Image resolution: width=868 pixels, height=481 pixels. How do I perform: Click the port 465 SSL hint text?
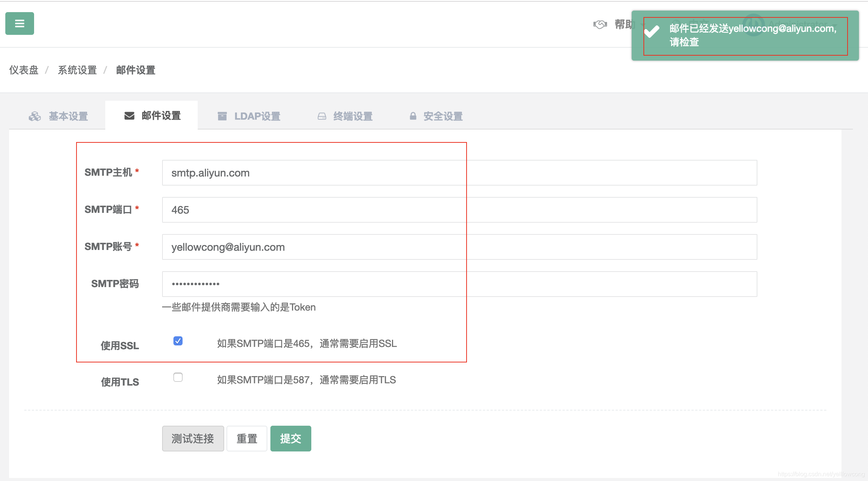point(307,344)
